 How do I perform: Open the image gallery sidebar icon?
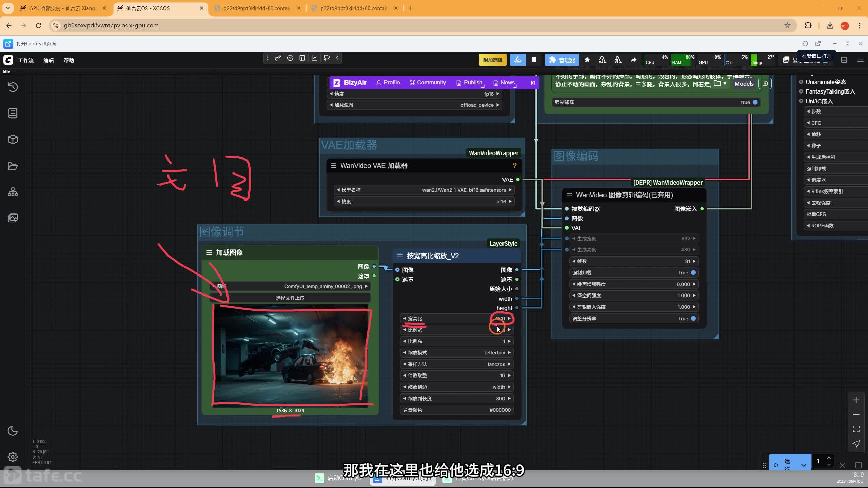(13, 218)
